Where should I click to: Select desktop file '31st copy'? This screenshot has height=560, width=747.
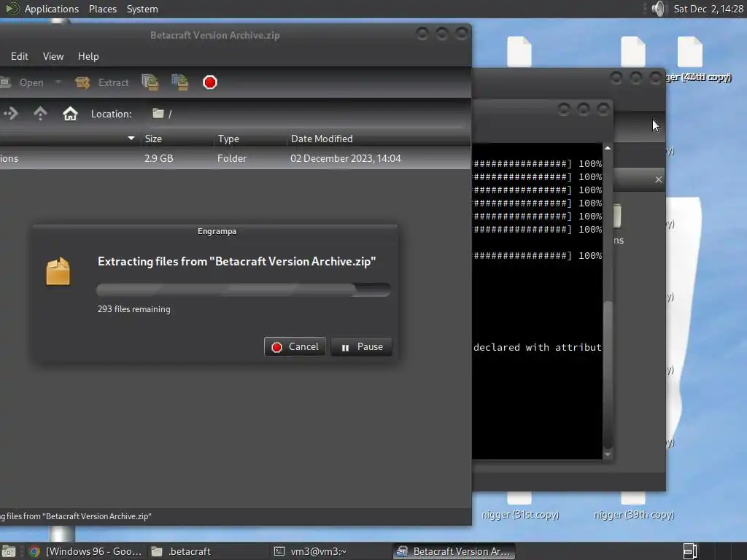click(x=520, y=515)
